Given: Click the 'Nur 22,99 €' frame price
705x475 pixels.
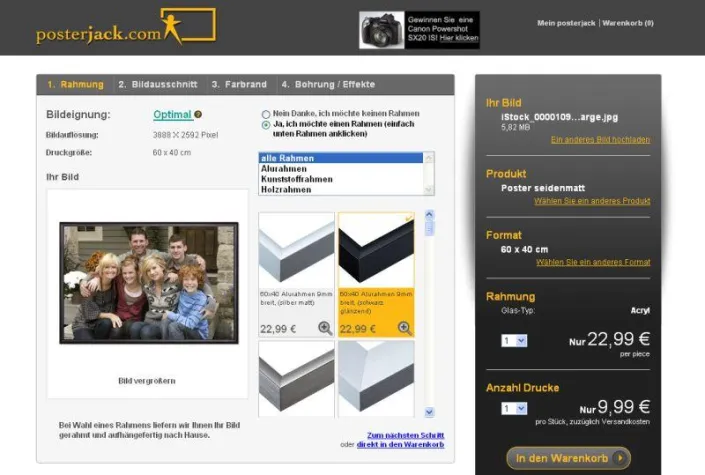Looking at the screenshot, I should [x=609, y=340].
